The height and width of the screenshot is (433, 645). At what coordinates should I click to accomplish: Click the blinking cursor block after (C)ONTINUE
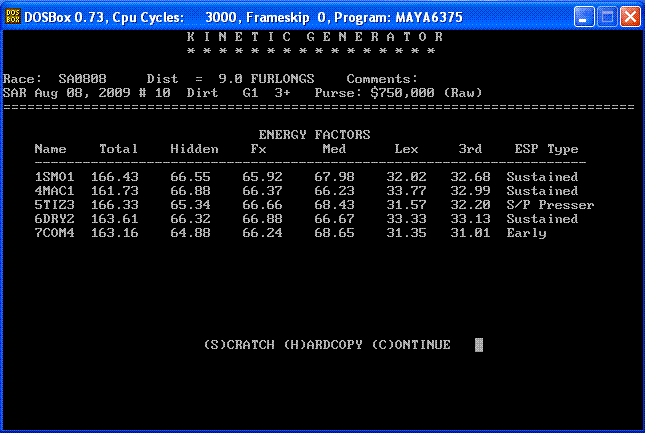479,345
